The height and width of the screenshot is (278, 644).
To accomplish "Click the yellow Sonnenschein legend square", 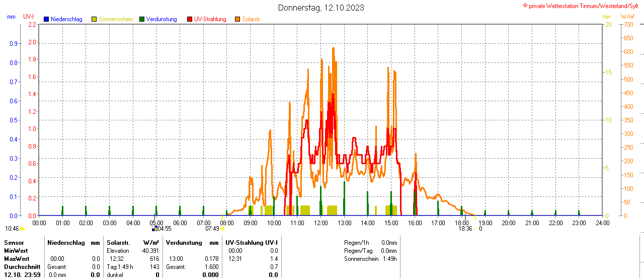I will pyautogui.click(x=94, y=19).
